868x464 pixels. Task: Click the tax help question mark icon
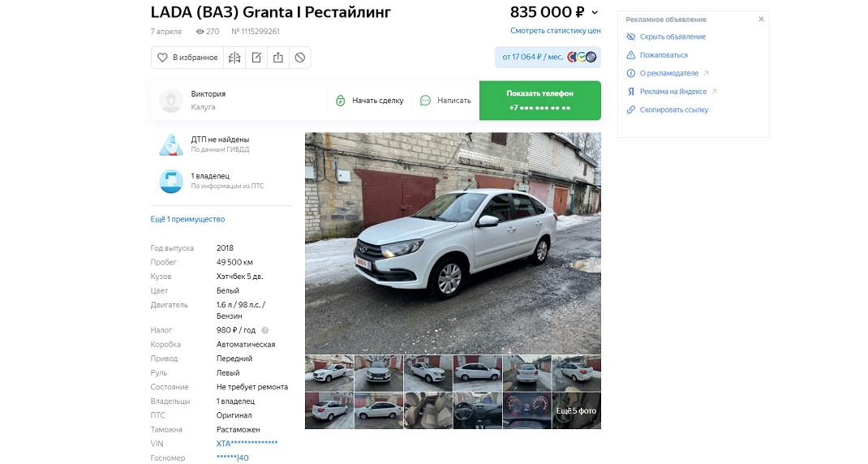264,330
